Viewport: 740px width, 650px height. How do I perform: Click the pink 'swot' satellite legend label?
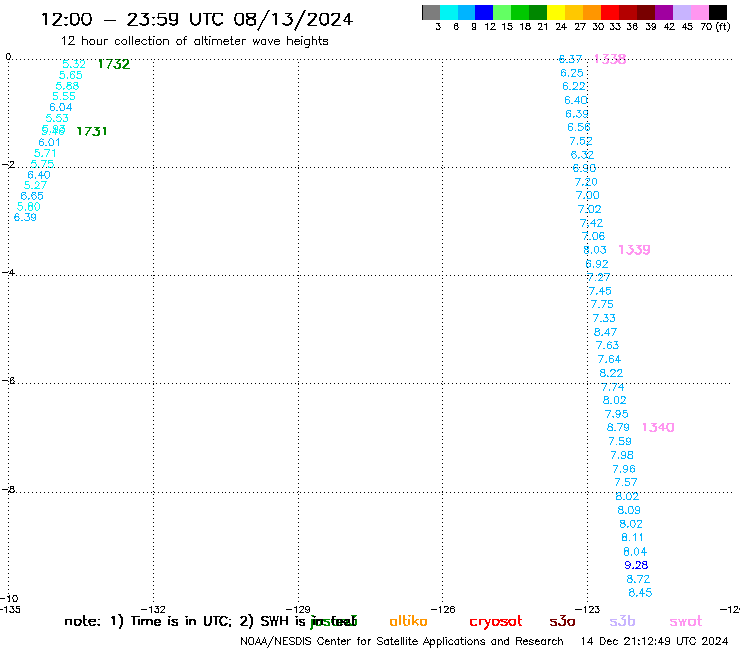(x=686, y=622)
